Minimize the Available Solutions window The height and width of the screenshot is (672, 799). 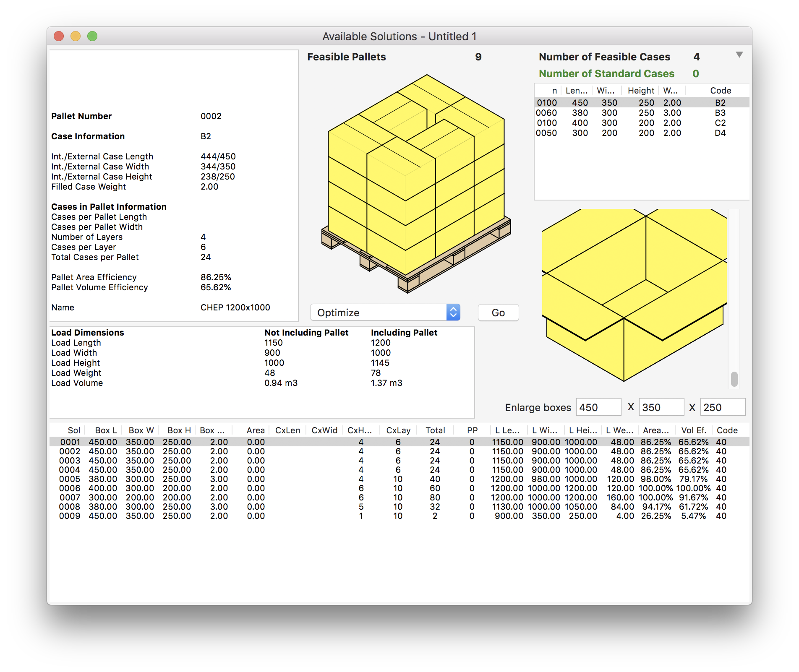[x=76, y=36]
